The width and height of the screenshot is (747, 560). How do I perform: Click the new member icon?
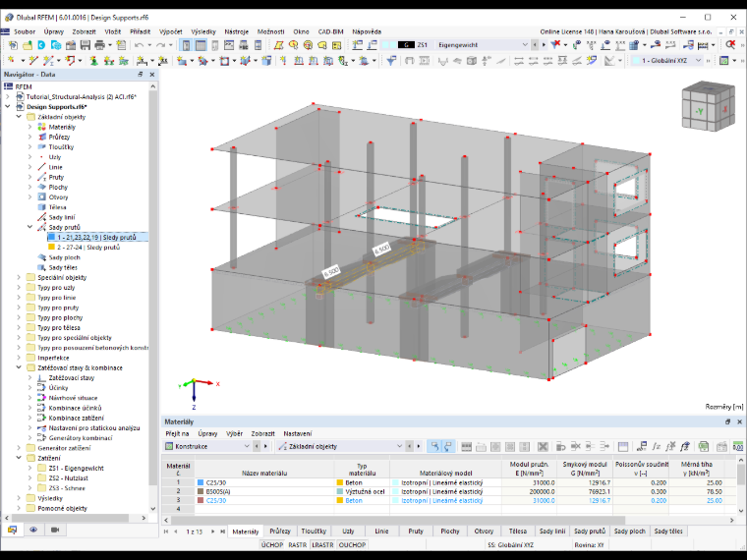point(47,61)
